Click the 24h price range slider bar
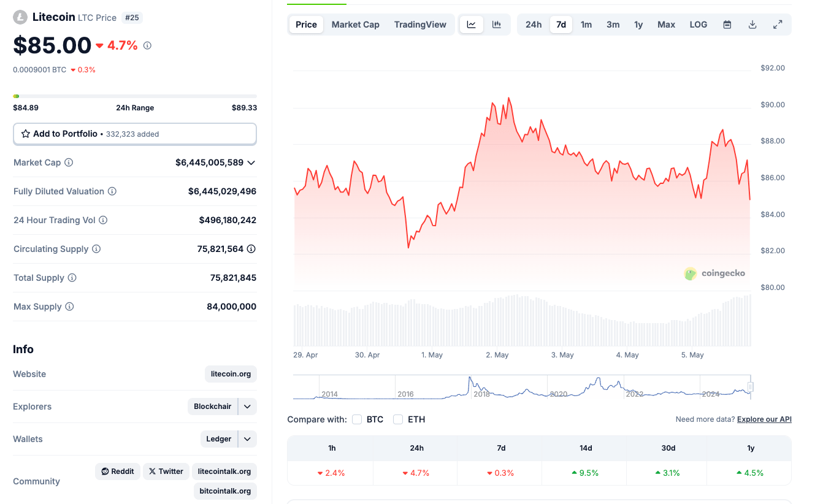Screen dimensions: 823x504 point(135,96)
